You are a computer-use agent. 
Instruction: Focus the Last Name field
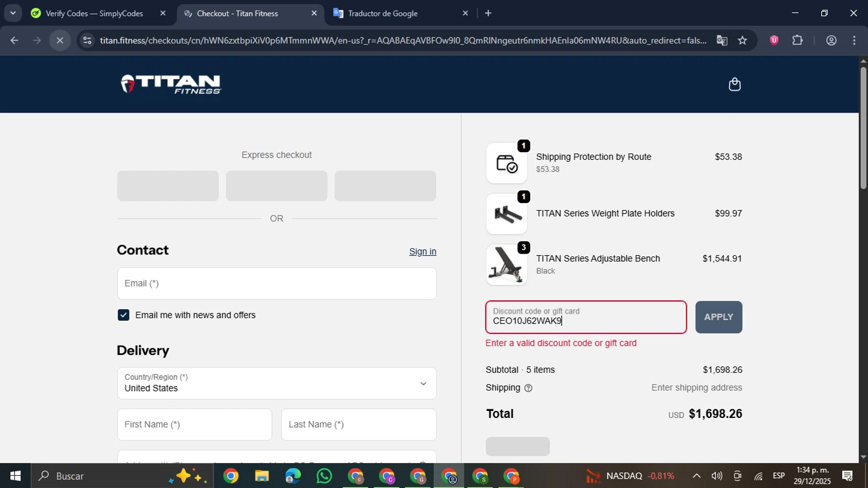coord(359,424)
